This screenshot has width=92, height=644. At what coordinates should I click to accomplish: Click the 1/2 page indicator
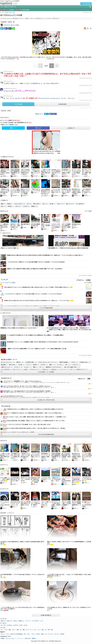[x=46, y=66]
